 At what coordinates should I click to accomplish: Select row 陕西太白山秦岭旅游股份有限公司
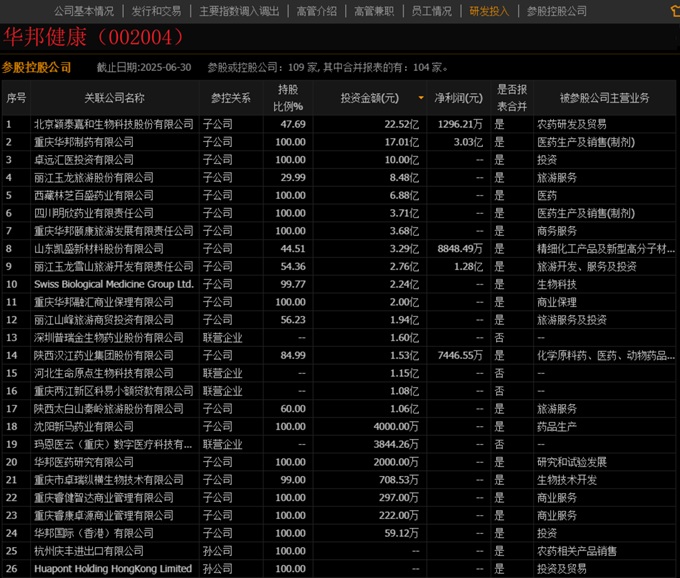point(339,409)
